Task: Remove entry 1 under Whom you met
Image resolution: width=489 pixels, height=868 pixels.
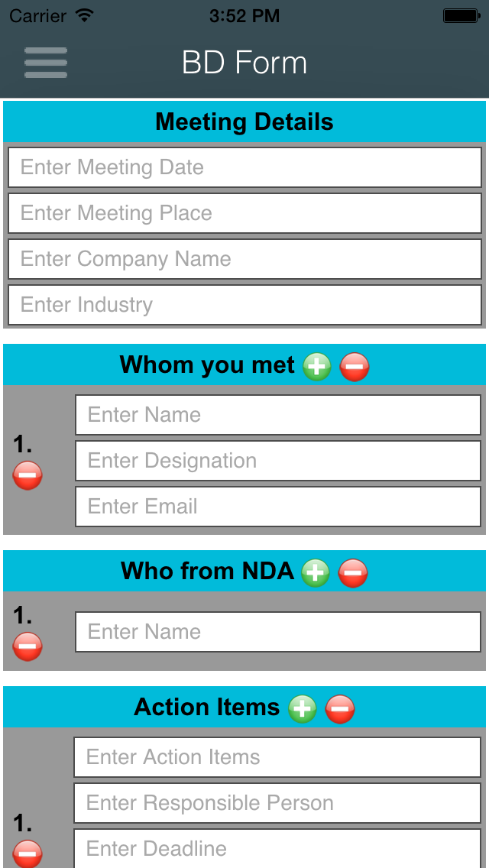Action: [28, 475]
